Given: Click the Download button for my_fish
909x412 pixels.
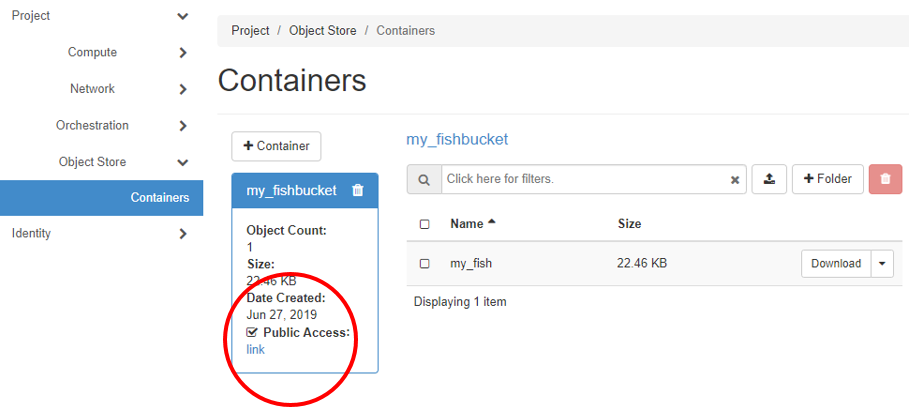Looking at the screenshot, I should click(835, 264).
